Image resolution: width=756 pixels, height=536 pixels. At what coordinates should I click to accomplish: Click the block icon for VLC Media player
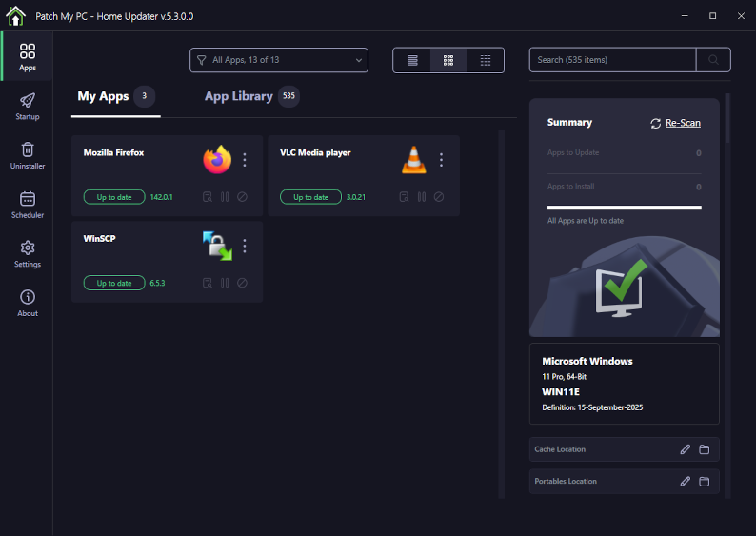coord(439,197)
